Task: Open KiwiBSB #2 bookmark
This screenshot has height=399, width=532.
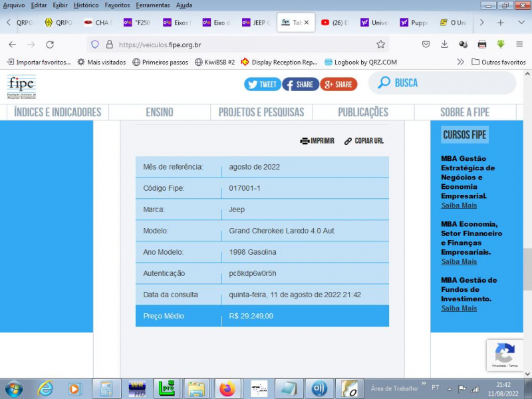Action: (215, 62)
